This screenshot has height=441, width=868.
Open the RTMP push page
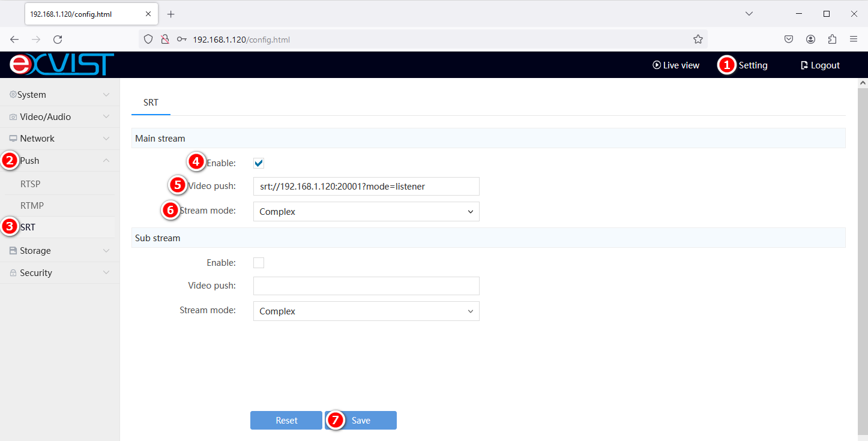click(x=32, y=206)
